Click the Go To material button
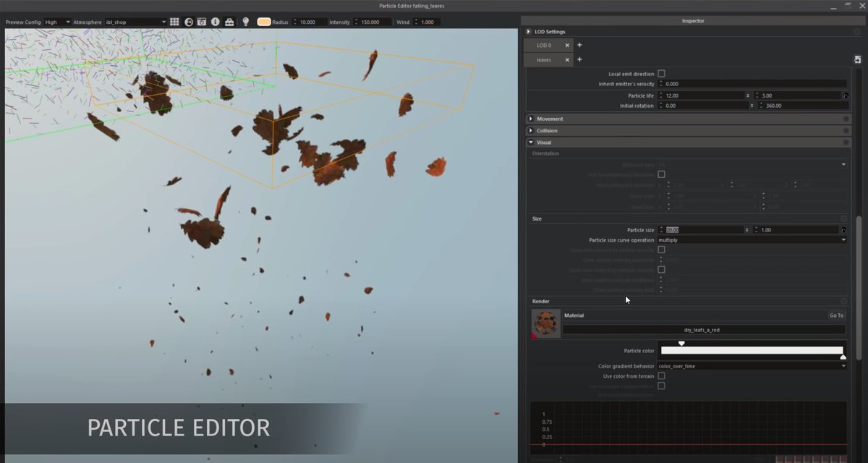Image resolution: width=868 pixels, height=463 pixels. 836,315
